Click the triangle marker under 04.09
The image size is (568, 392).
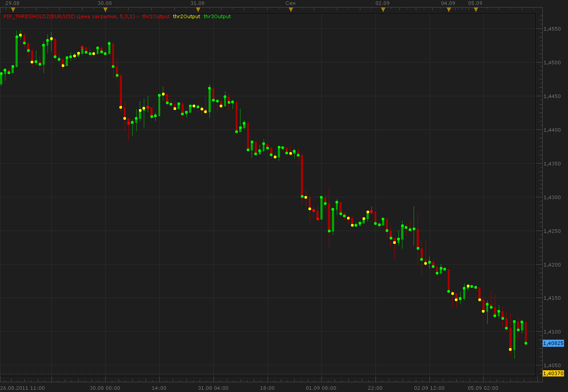[449, 9]
